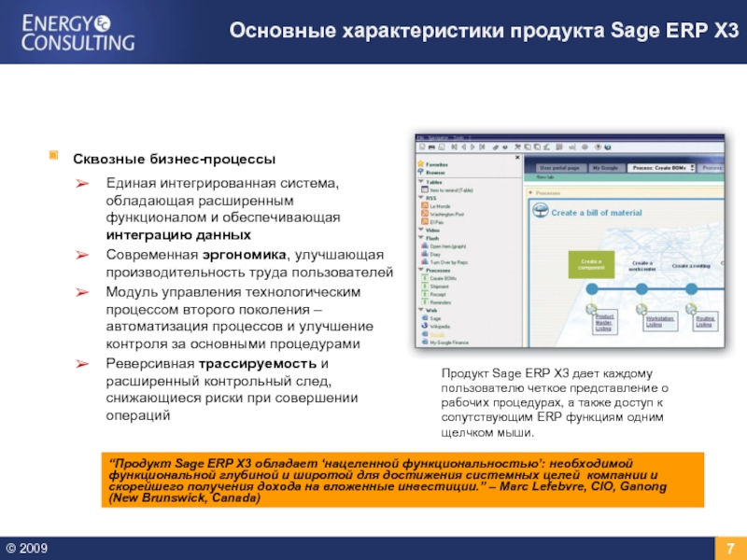Click the Le Monde RSS feed icon

coord(425,205)
